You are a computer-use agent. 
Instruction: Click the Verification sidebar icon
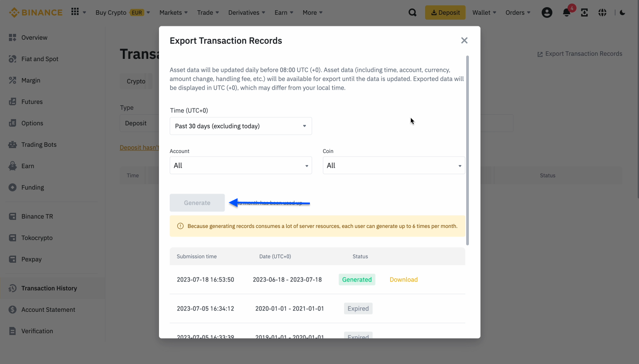pos(13,331)
